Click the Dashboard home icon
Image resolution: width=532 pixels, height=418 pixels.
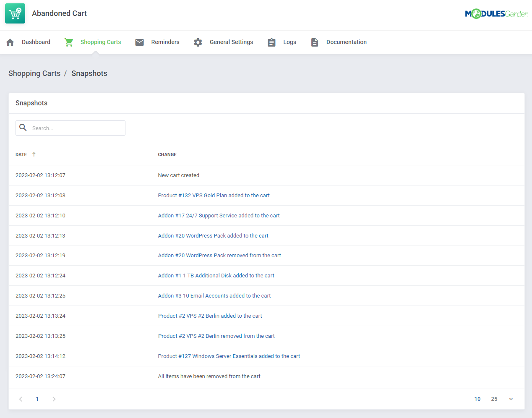click(x=10, y=42)
